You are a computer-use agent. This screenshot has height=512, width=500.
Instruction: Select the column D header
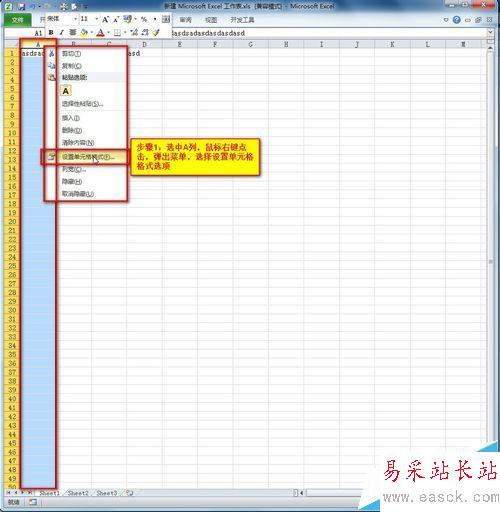pos(144,44)
